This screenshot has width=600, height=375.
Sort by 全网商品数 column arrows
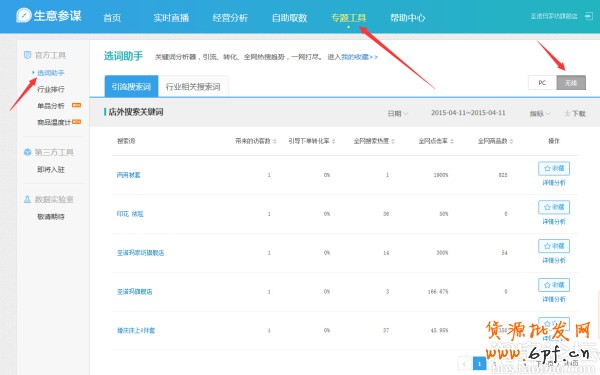point(512,141)
